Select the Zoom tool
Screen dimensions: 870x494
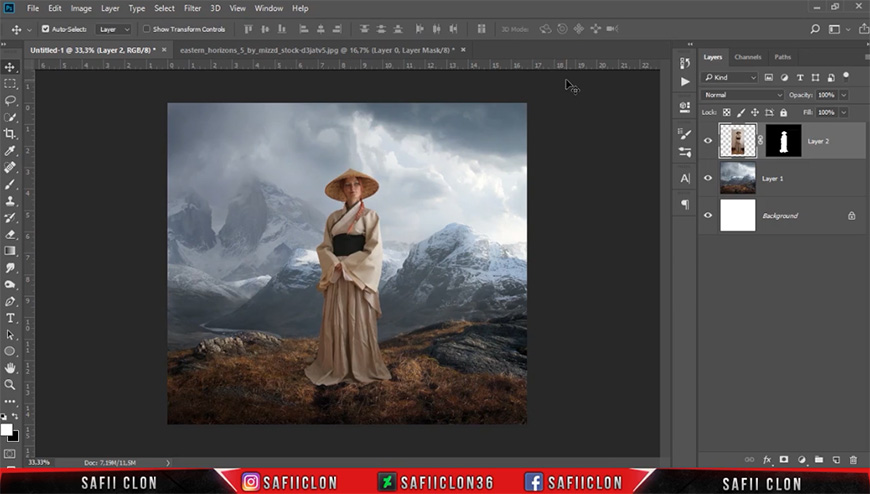tap(10, 385)
